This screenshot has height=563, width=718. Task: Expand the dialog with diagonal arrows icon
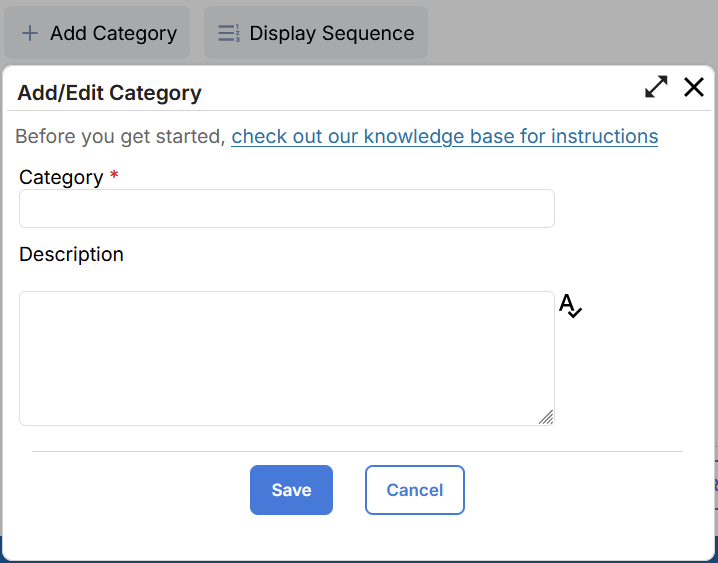(656, 87)
